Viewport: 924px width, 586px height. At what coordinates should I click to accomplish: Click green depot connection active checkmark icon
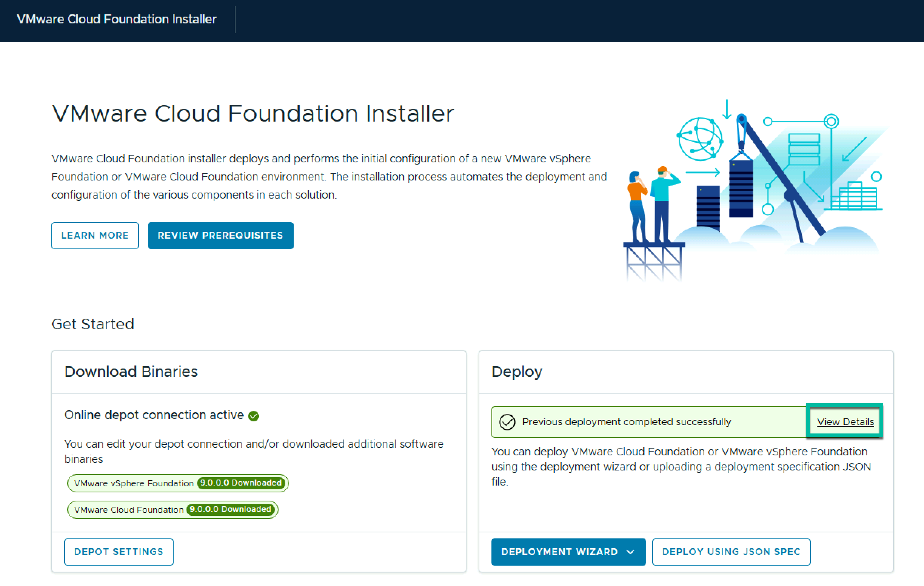coord(254,416)
